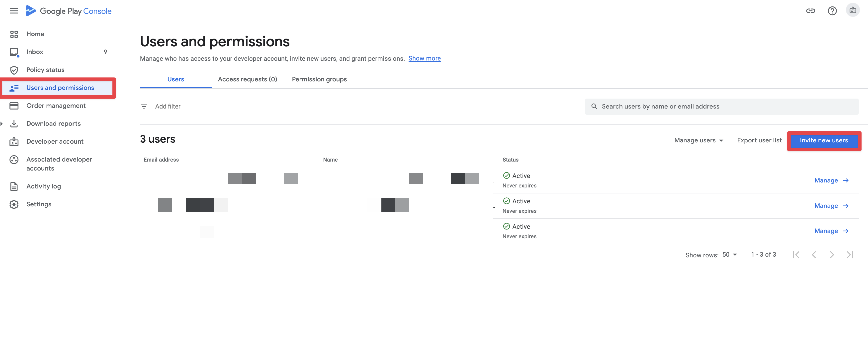Click Invite new users button

point(824,140)
